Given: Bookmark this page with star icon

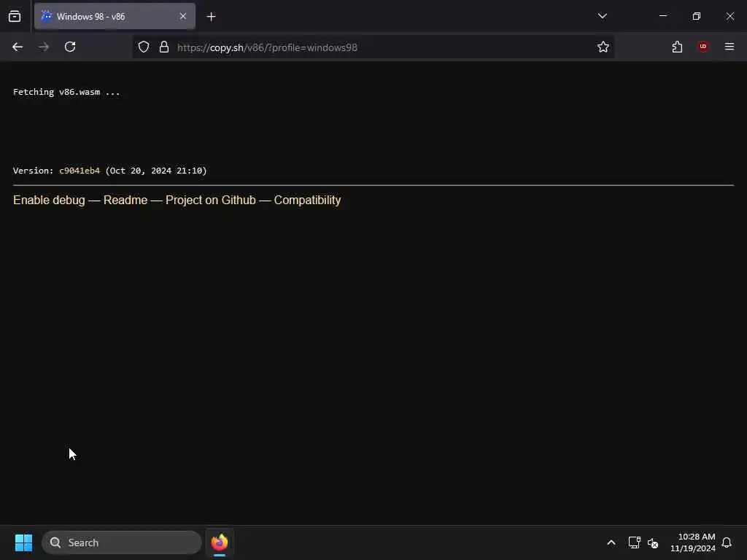Looking at the screenshot, I should [603, 47].
